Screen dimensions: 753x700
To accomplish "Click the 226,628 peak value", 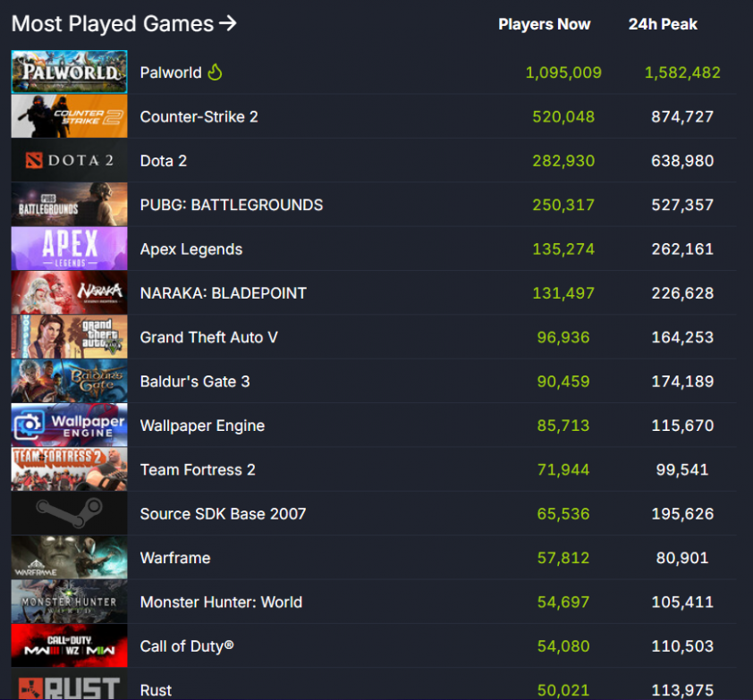I will tap(682, 293).
